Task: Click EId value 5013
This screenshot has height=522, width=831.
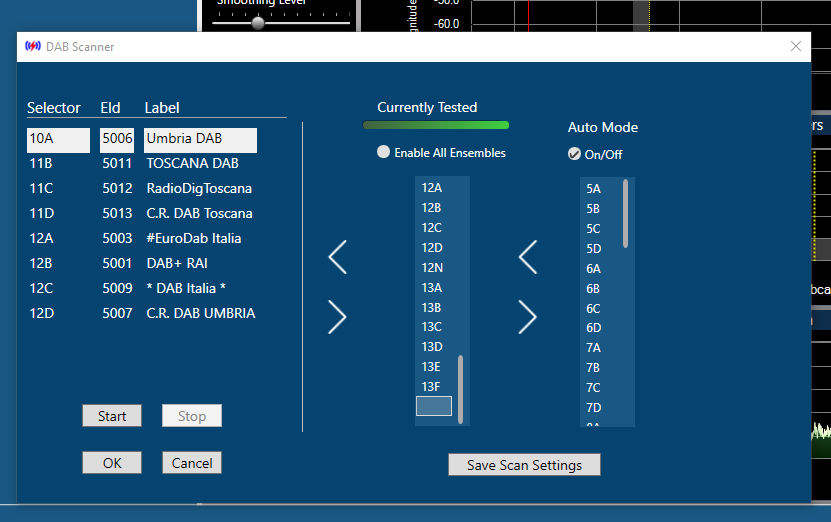Action: tap(117, 213)
